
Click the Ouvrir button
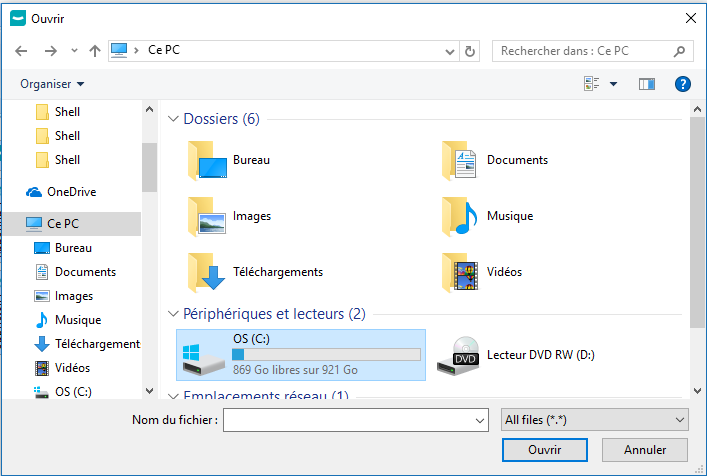coord(544,450)
